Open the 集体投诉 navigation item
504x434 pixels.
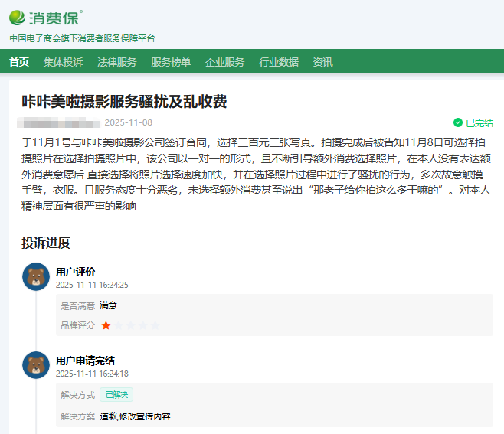point(63,62)
